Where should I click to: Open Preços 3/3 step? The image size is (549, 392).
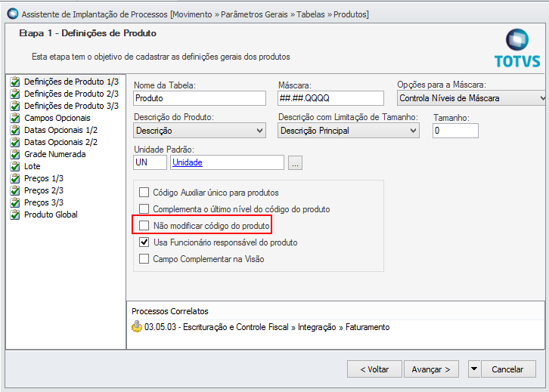tap(44, 202)
